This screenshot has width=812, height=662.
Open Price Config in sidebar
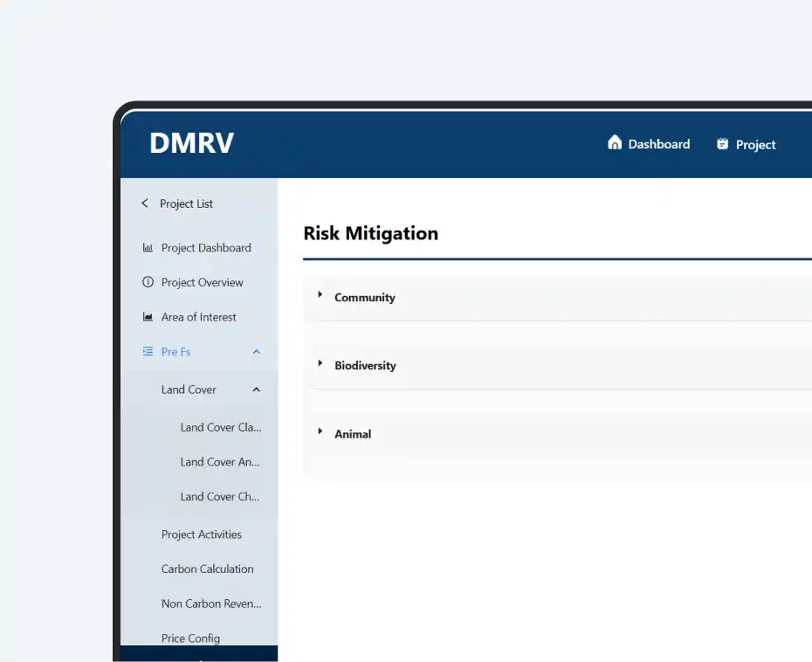click(x=190, y=638)
